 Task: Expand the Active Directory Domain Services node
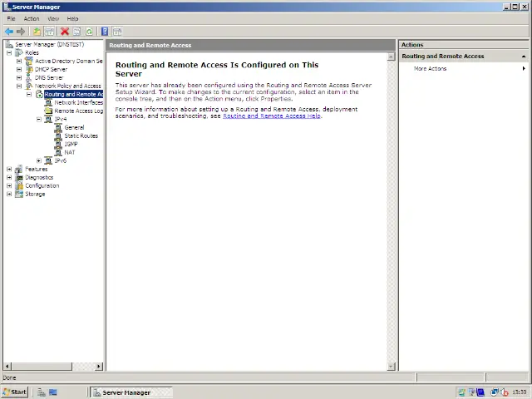(x=19, y=61)
